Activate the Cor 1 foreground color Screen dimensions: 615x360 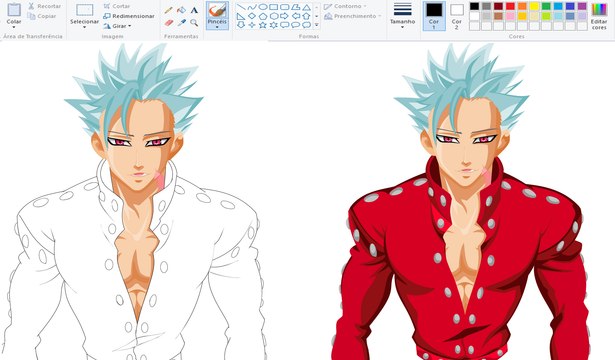coord(434,16)
